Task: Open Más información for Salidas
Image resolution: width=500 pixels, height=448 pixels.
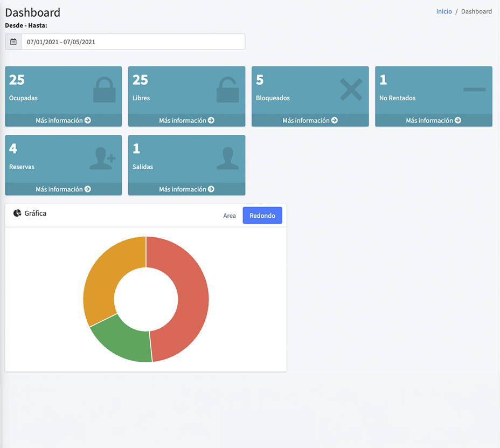Action: tap(186, 189)
